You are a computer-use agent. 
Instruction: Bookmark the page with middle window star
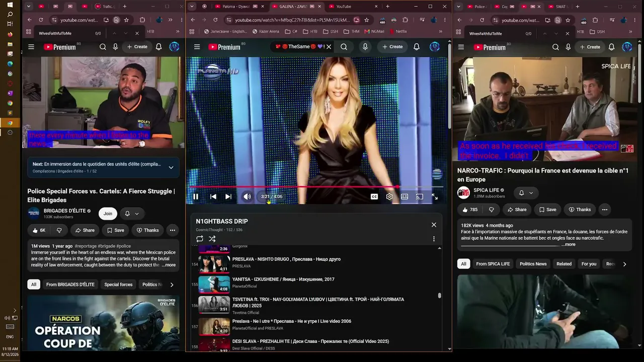pos(366,20)
